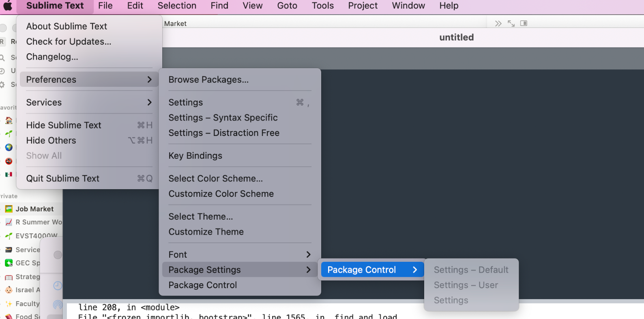Screen dimensions: 644x319
Task: Click the expand arrows icon
Action: pos(511,24)
